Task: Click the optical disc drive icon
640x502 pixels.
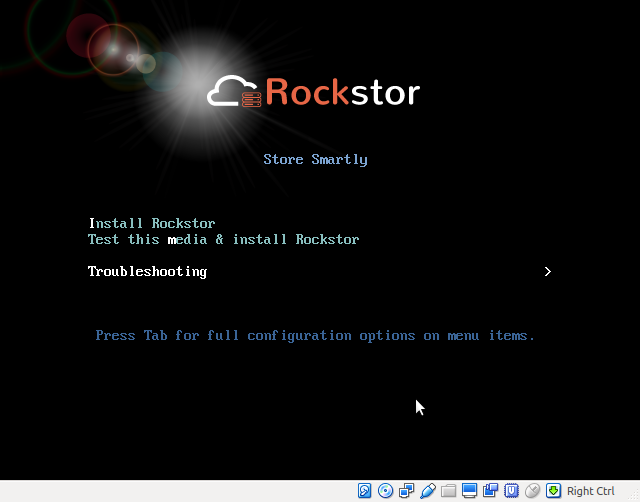Action: 385,491
